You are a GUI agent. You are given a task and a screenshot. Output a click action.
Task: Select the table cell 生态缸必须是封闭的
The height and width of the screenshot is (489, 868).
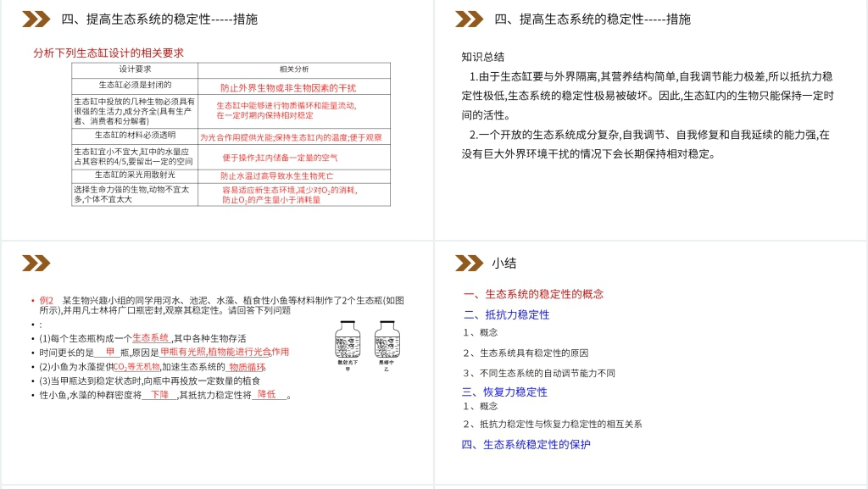pyautogui.click(x=136, y=85)
